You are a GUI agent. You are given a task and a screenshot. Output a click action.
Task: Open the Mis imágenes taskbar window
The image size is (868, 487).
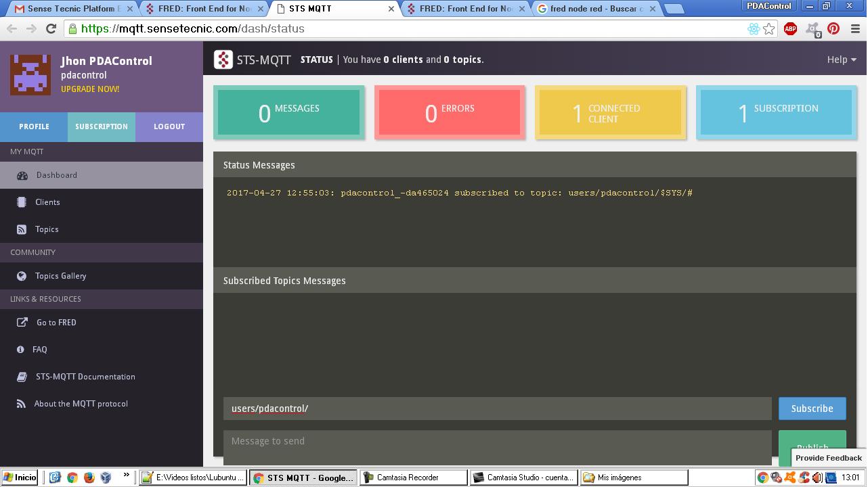pos(634,478)
